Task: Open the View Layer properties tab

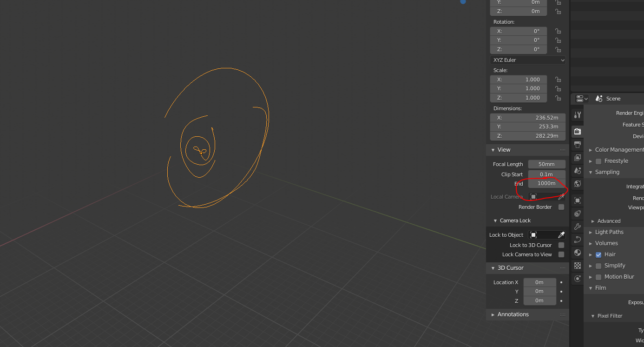Action: 578,158
